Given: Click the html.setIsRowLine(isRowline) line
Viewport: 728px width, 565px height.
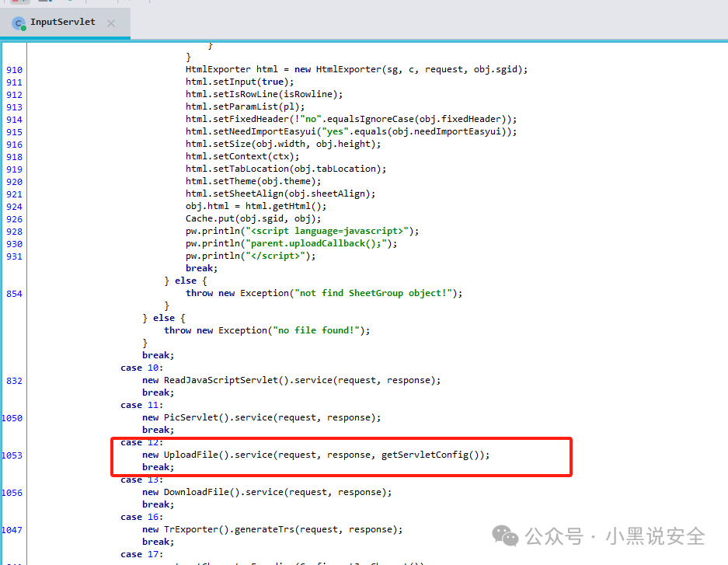Looking at the screenshot, I should [264, 94].
